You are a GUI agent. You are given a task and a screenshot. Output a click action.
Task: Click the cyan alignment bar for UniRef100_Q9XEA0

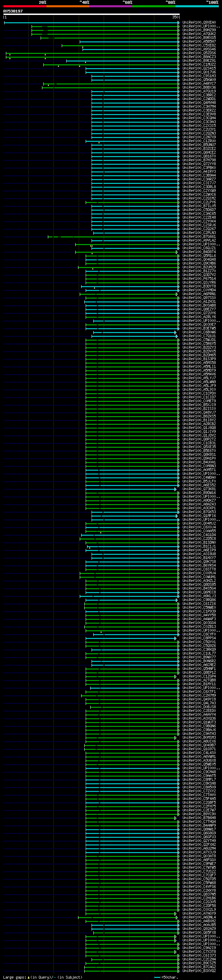(x=92, y=23)
